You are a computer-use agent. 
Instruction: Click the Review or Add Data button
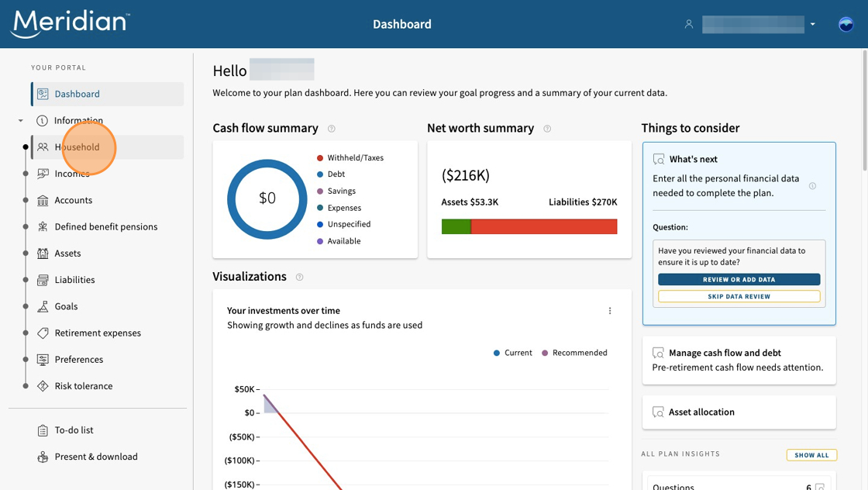click(x=739, y=280)
